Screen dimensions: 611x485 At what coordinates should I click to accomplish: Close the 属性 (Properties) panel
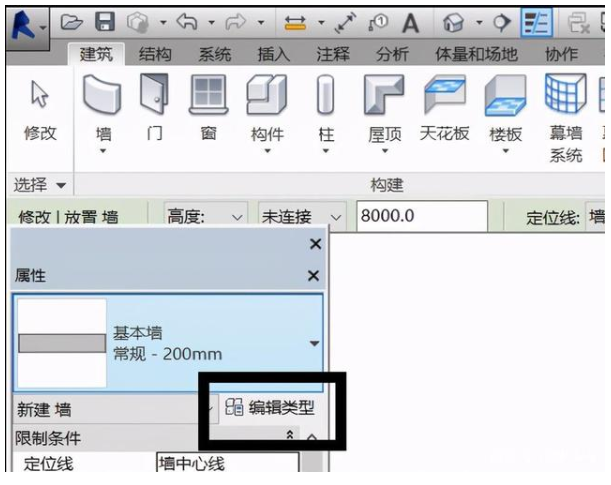point(313,275)
